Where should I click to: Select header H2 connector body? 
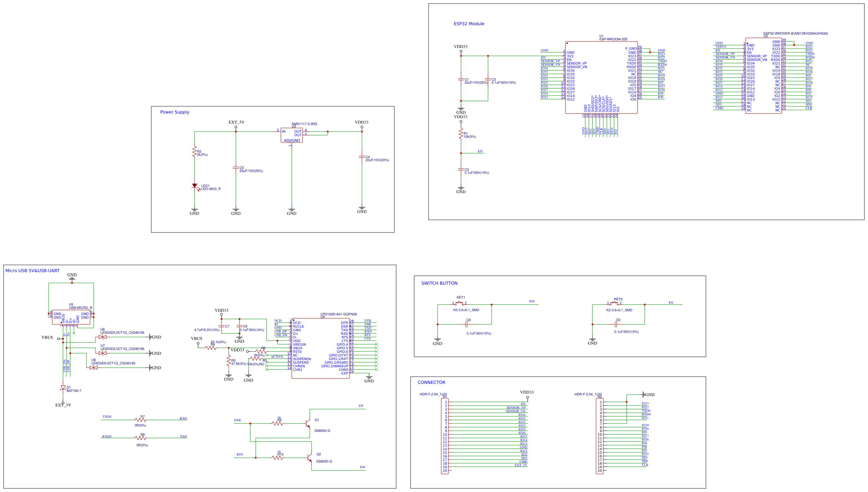[x=600, y=436]
